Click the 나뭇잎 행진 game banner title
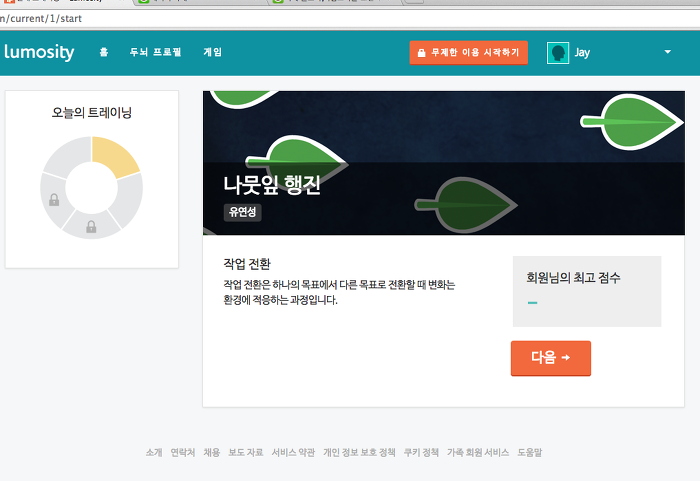Viewport: 700px width, 481px height. 272,184
